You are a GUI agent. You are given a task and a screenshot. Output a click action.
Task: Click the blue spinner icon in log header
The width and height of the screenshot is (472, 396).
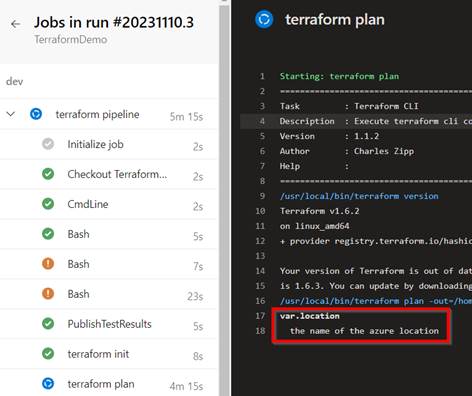[x=264, y=19]
